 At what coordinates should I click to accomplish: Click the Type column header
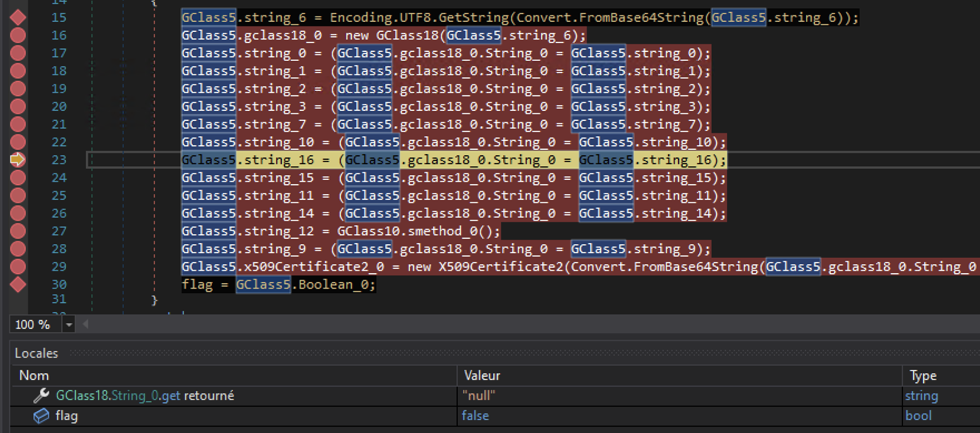point(923,376)
